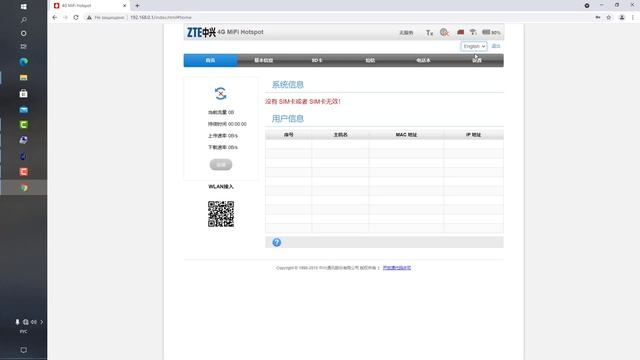Switch input language via РУС indicator

coord(24,332)
